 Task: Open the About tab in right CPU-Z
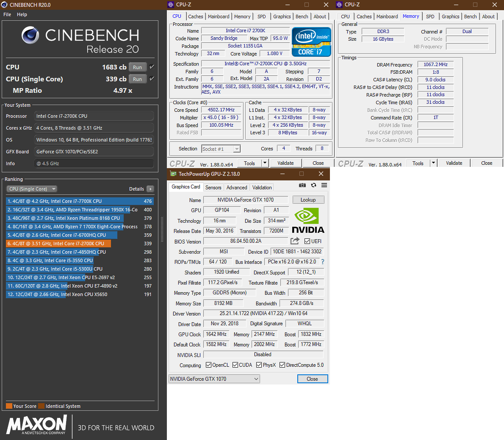click(x=488, y=17)
